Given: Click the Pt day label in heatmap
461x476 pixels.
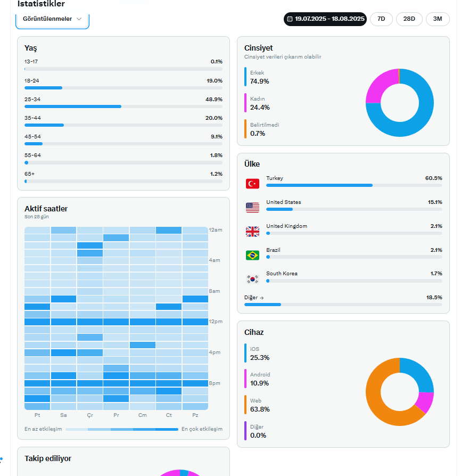Looking at the screenshot, I should 37,415.
